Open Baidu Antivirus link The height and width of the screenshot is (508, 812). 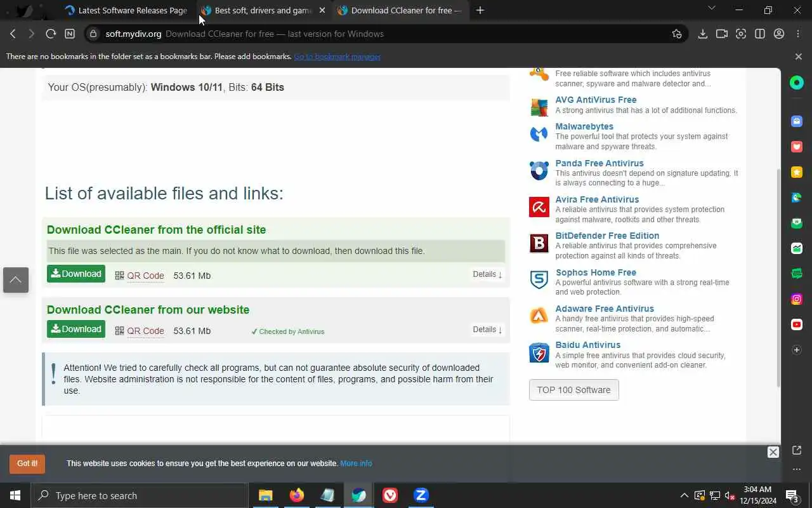coord(588,345)
